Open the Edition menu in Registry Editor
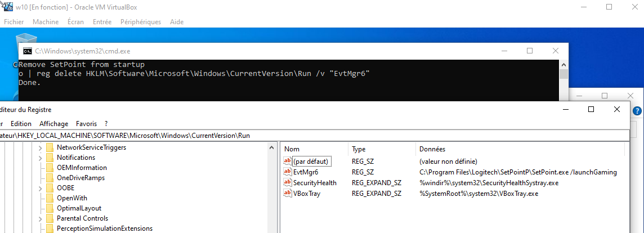 click(21, 123)
